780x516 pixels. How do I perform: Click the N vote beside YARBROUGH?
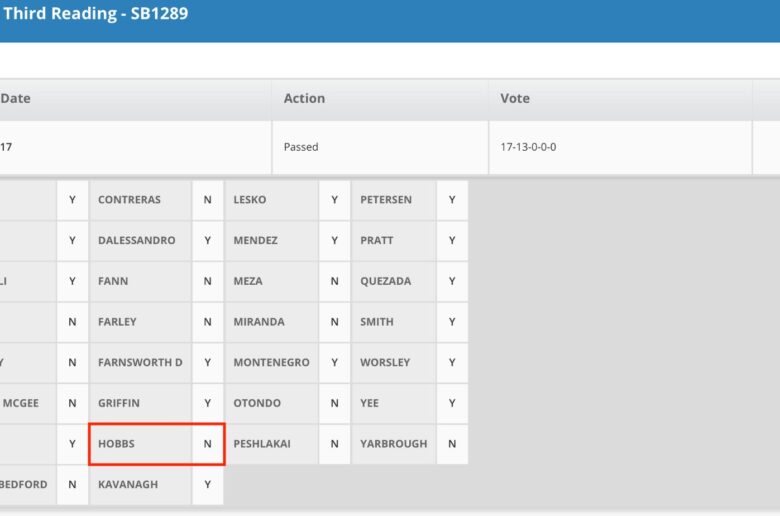point(452,444)
